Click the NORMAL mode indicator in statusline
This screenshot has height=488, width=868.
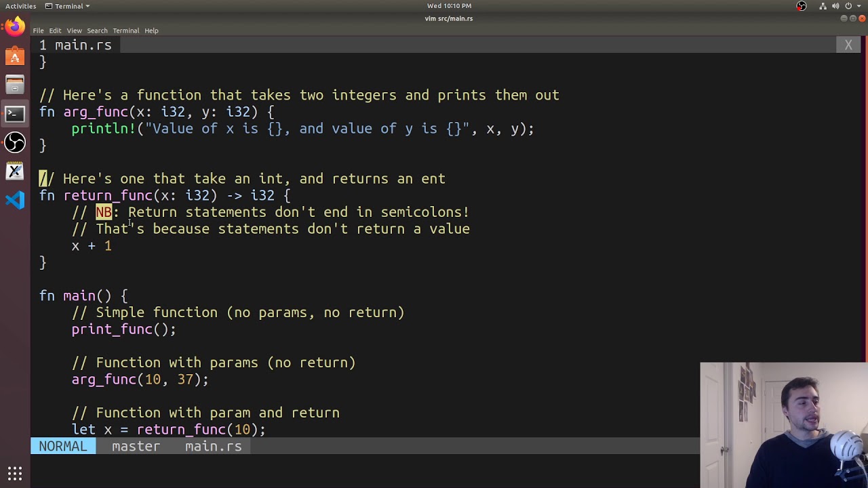coord(63,446)
